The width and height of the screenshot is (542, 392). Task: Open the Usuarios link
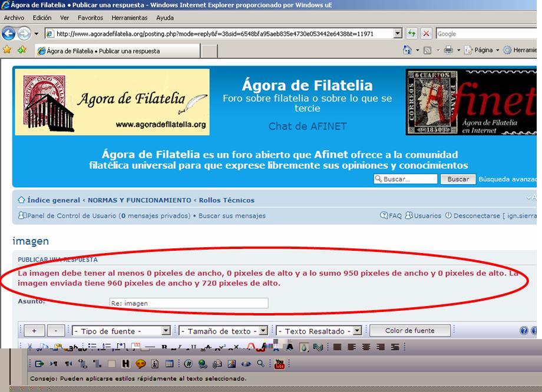[427, 215]
